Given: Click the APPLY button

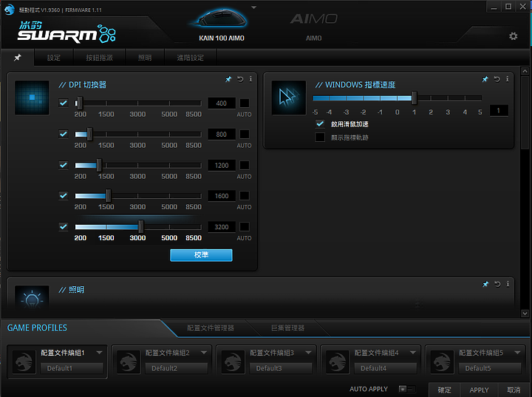Looking at the screenshot, I should click(479, 390).
